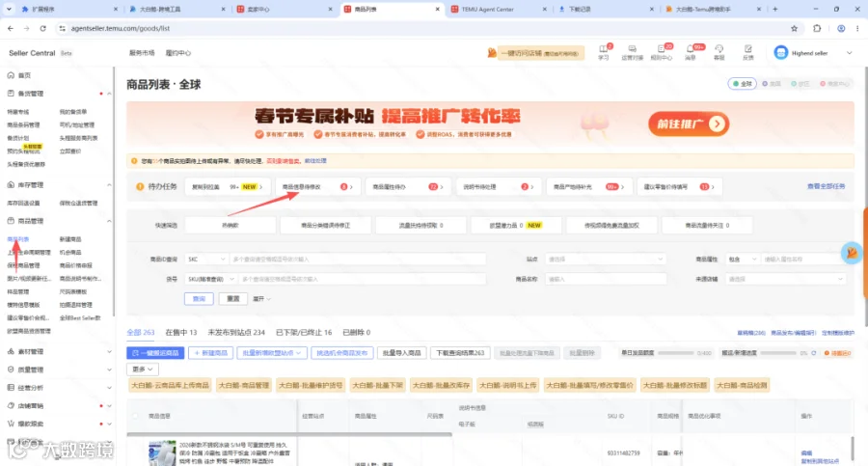Open the 批量新增欧盟站点 dropdown
Viewport: 868px width, 466px height.
pos(271,353)
